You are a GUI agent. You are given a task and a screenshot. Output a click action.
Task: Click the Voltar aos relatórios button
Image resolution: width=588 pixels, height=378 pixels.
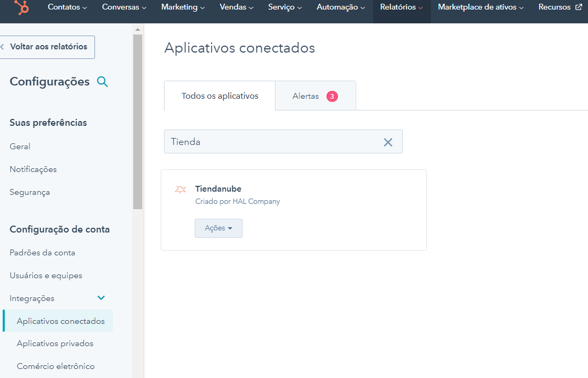(x=48, y=47)
